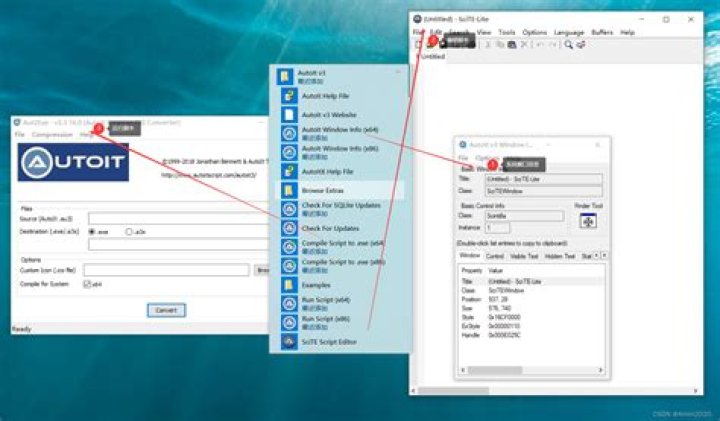This screenshot has height=421, width=720.
Task: Click the Custom Icon (.ico file) field
Action: [166, 270]
